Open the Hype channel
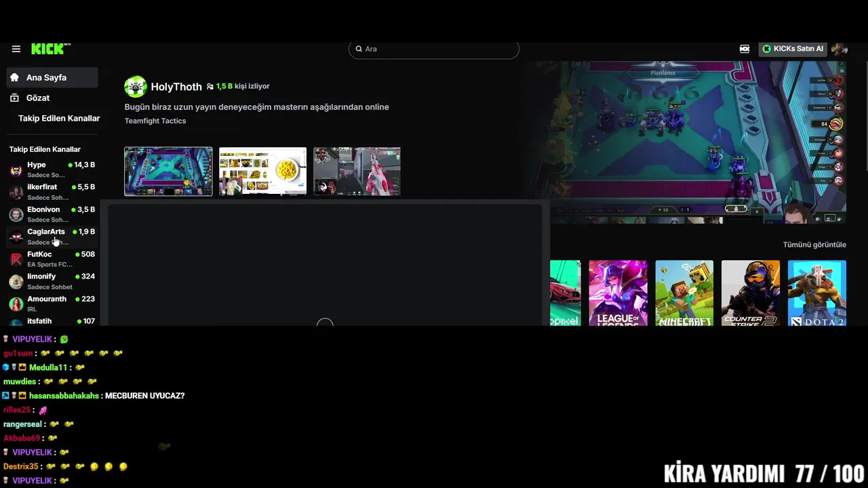 pos(52,169)
